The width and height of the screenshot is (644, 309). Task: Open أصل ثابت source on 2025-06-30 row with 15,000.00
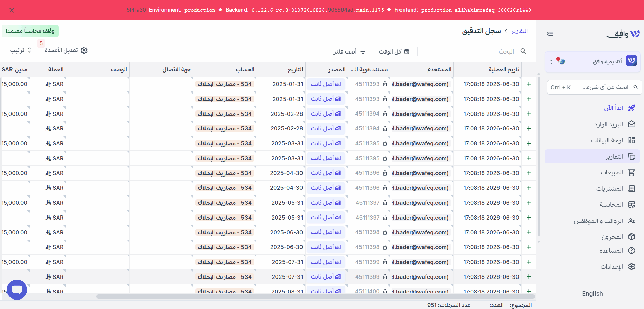(x=326, y=232)
